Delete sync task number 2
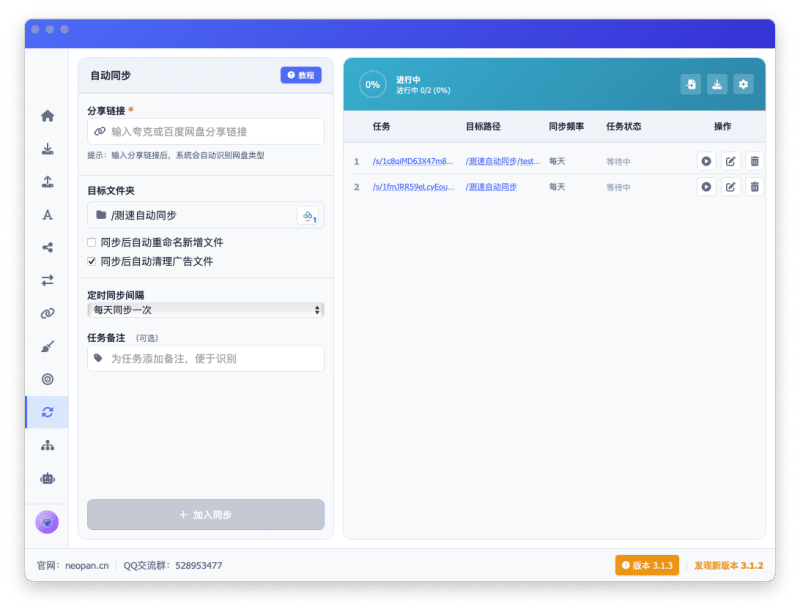Screen dimensions: 800x612 click(x=754, y=186)
